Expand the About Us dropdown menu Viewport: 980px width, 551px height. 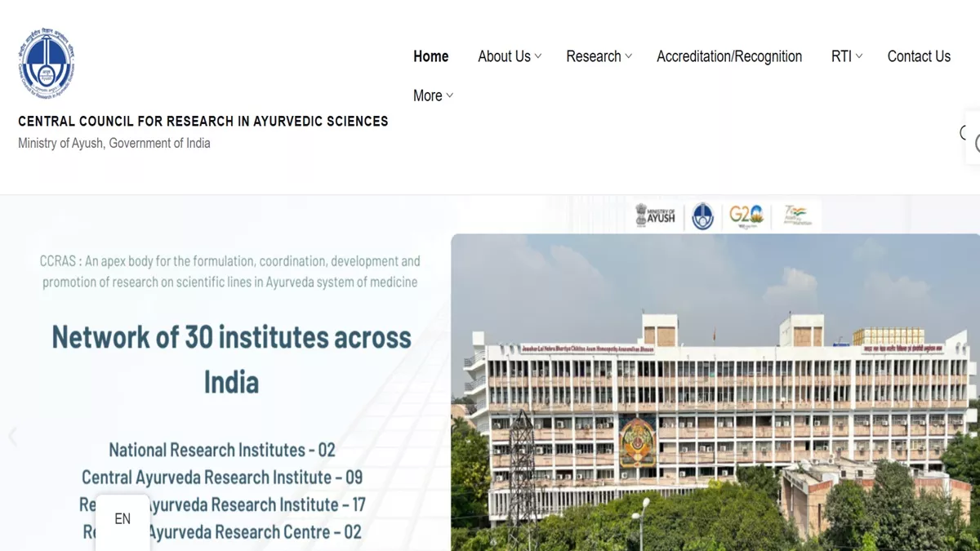click(510, 56)
